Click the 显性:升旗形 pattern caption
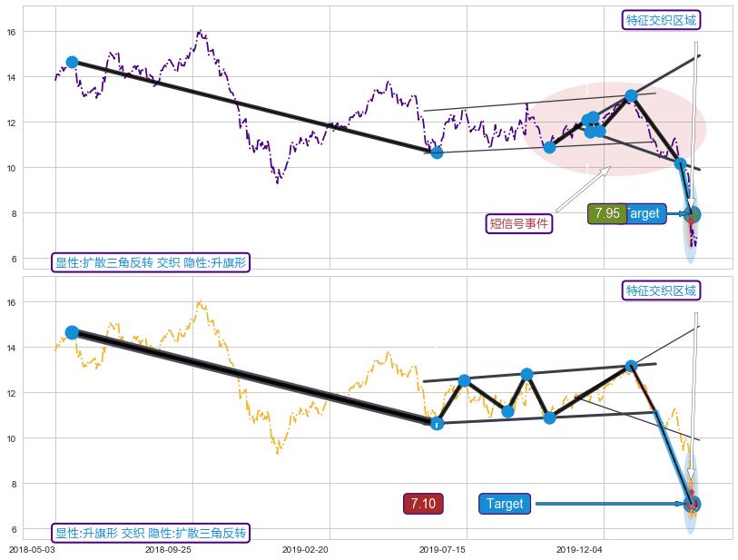The height and width of the screenshot is (560, 738). (x=150, y=533)
